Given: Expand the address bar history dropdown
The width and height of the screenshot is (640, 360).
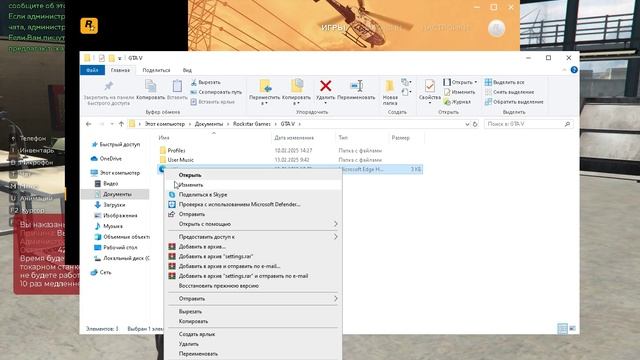Looking at the screenshot, I should click(467, 124).
